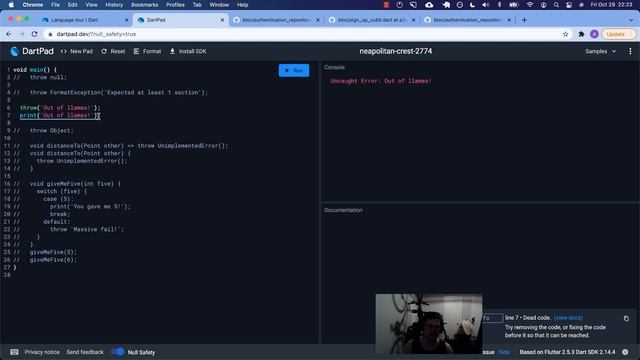Click the Update Chrome button
The width and height of the screenshot is (640, 360).
pos(619,34)
